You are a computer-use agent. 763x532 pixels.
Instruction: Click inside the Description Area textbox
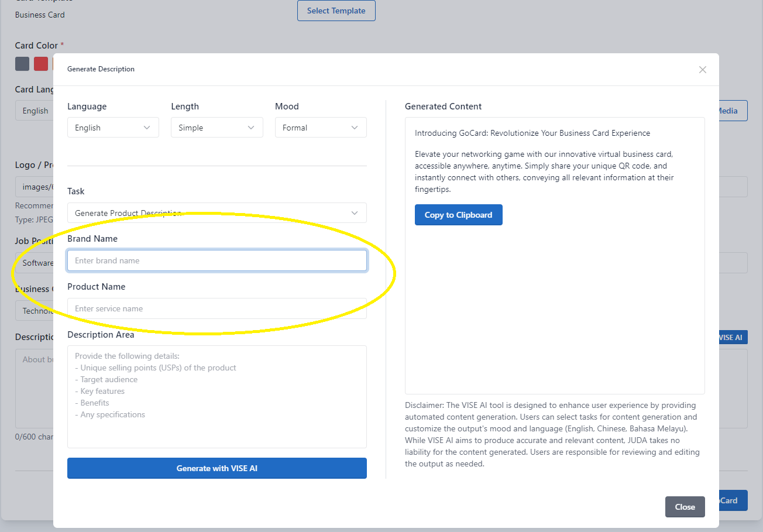tap(216, 396)
